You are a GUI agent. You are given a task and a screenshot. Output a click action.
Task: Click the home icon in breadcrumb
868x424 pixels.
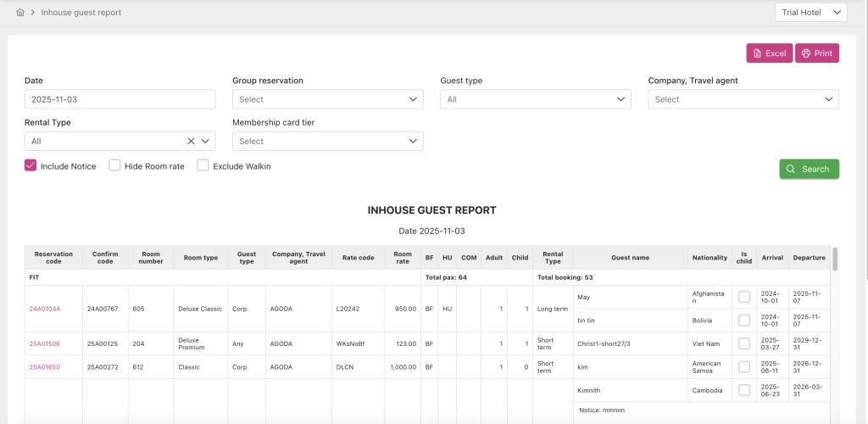tap(20, 13)
